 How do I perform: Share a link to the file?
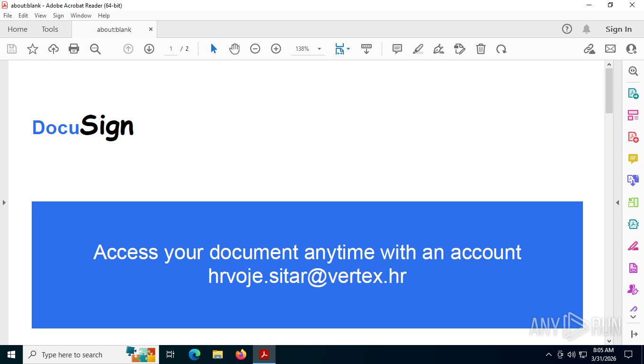tap(590, 49)
